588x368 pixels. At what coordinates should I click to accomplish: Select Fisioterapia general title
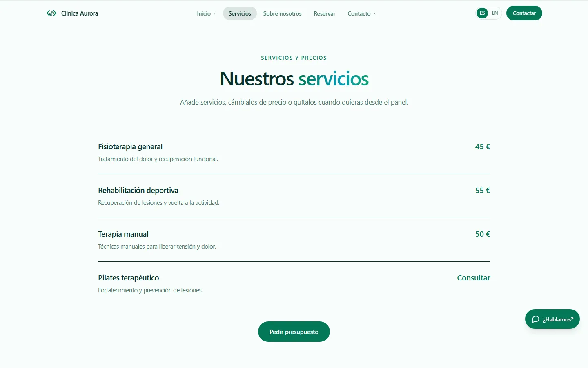(130, 147)
